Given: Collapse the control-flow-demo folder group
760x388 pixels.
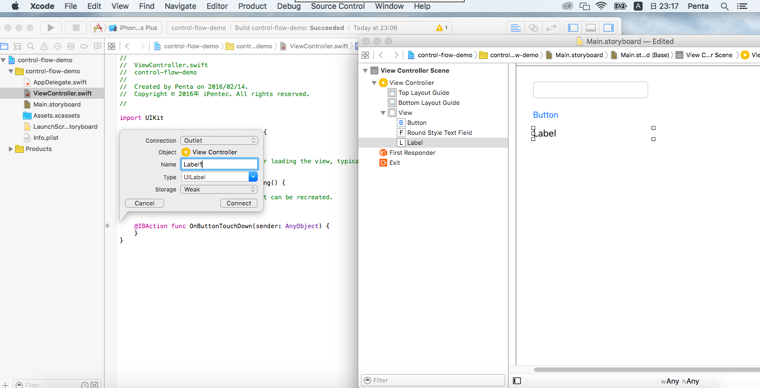Looking at the screenshot, I should pos(11,71).
